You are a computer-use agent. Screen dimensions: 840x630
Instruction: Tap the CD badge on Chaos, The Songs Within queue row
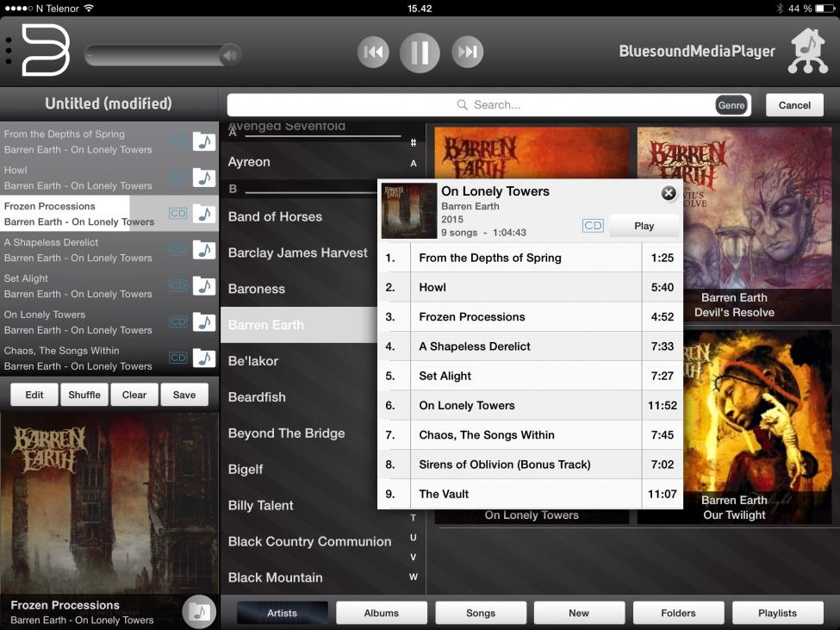[x=177, y=358]
